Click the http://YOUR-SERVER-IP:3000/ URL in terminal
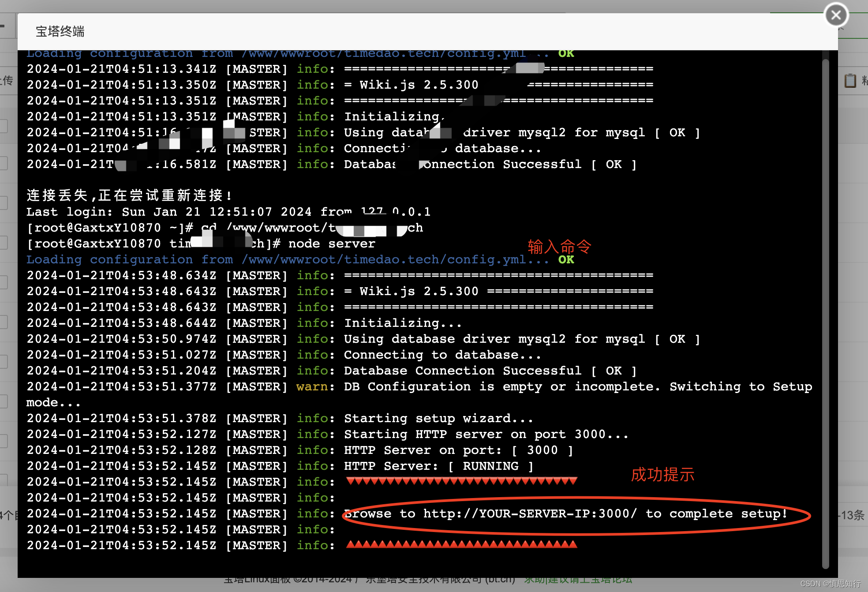This screenshot has height=592, width=868. pos(530,514)
